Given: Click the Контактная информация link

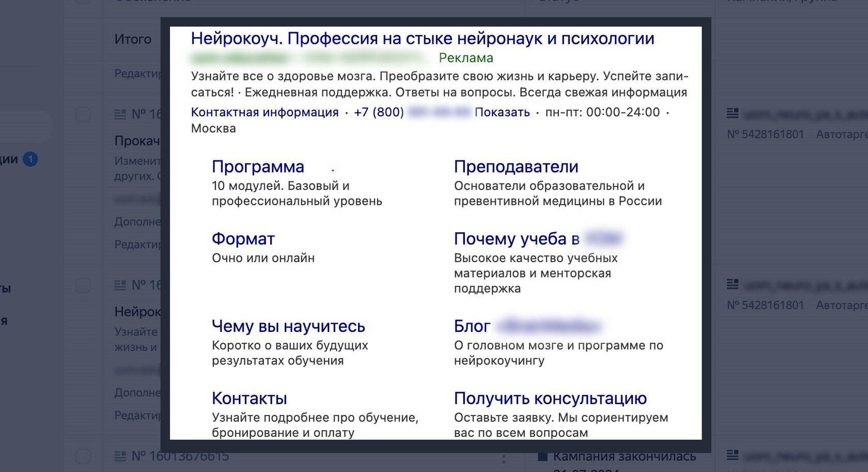Looking at the screenshot, I should 265,112.
